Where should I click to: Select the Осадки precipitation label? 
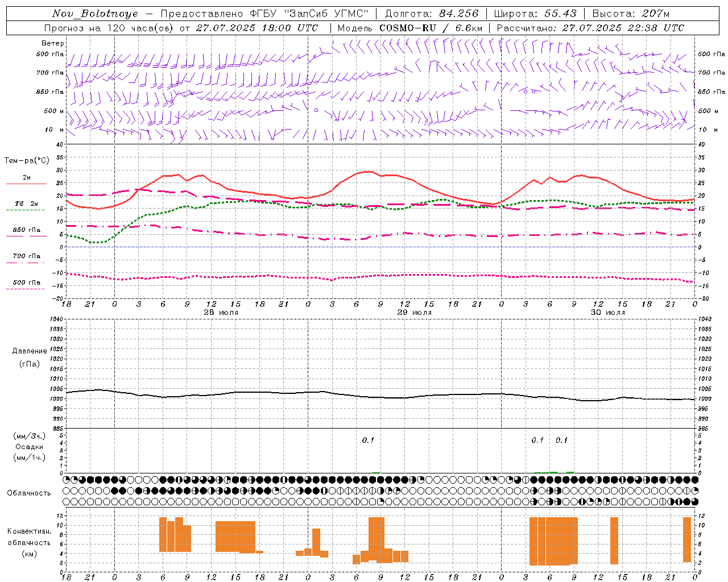coord(30,447)
